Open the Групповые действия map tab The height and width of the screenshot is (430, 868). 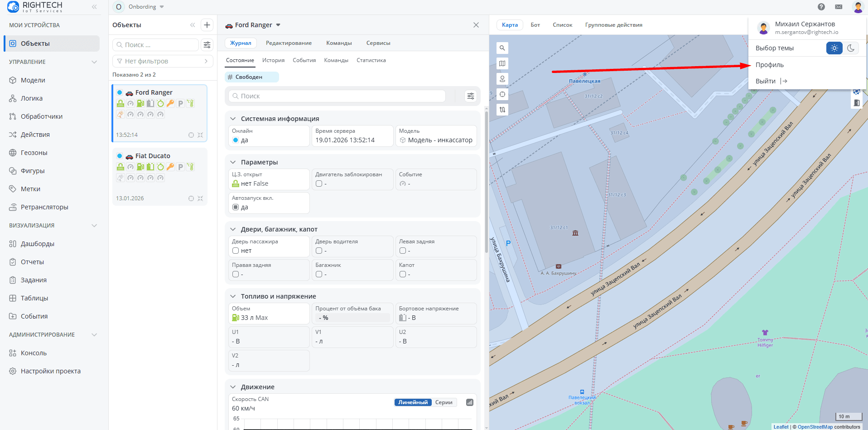pyautogui.click(x=613, y=25)
